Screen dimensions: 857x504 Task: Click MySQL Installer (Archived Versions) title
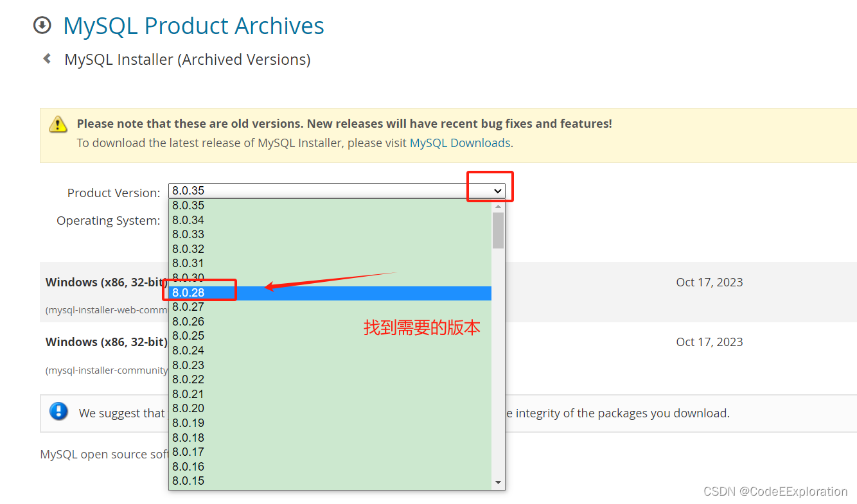pos(188,60)
